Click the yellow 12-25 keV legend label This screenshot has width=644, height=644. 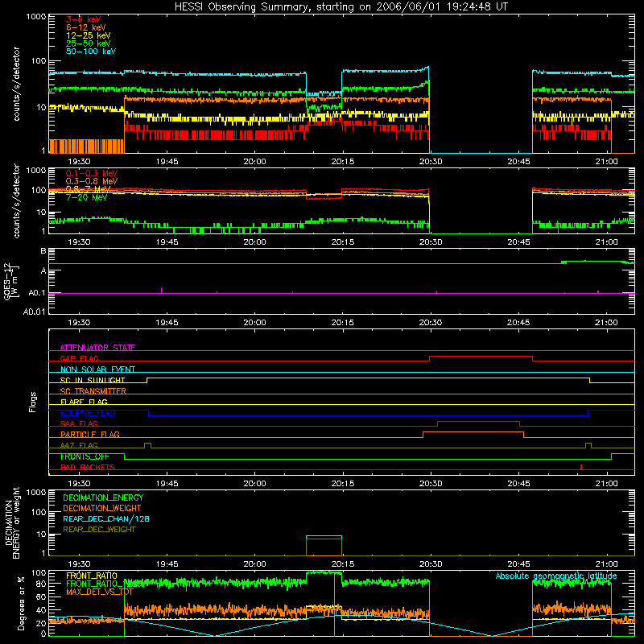click(89, 35)
